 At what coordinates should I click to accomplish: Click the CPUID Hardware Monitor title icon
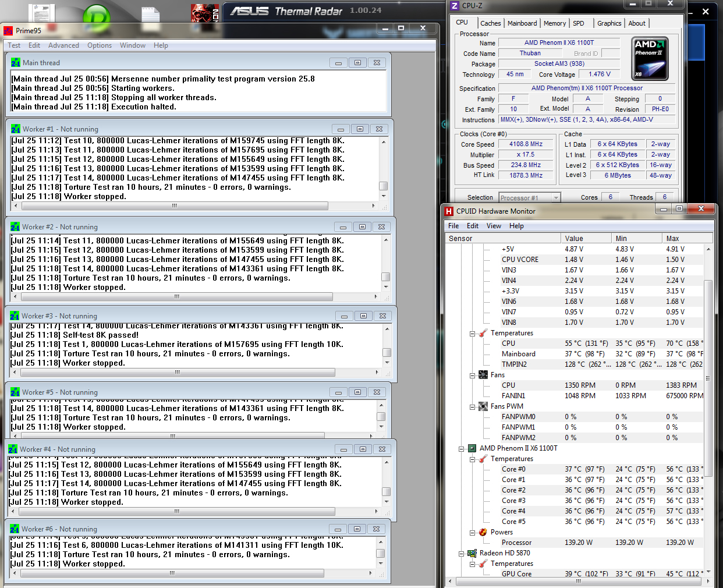[x=449, y=211]
